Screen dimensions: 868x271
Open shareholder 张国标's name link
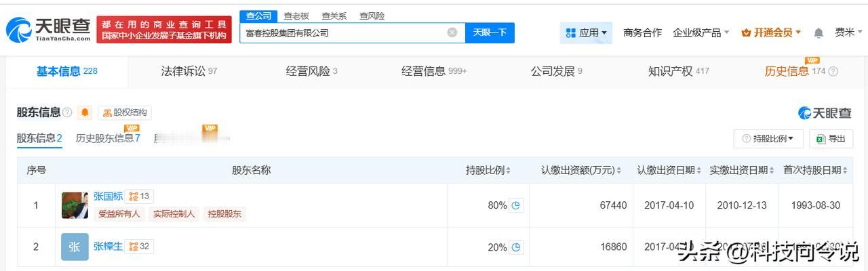click(108, 196)
